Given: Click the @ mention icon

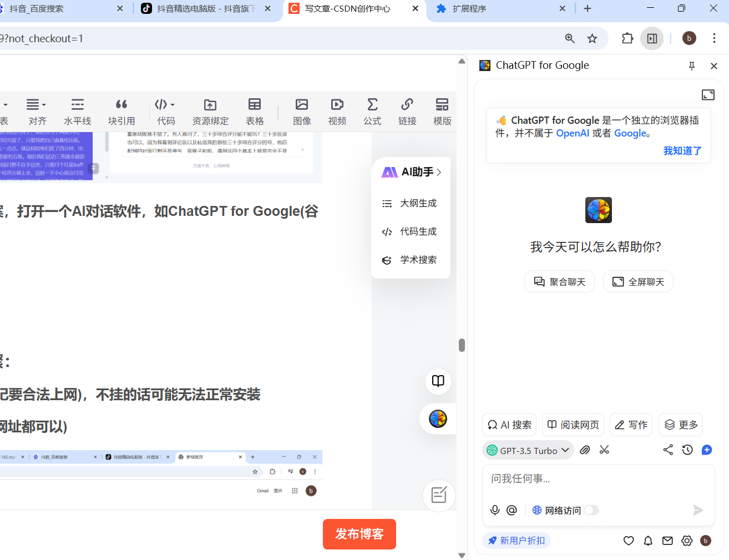Looking at the screenshot, I should coord(512,510).
